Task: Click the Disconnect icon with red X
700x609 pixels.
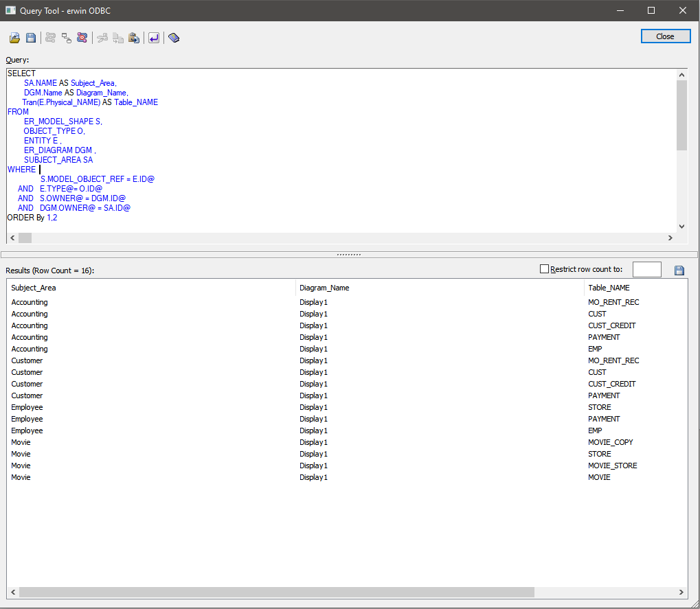Action: pyautogui.click(x=82, y=38)
